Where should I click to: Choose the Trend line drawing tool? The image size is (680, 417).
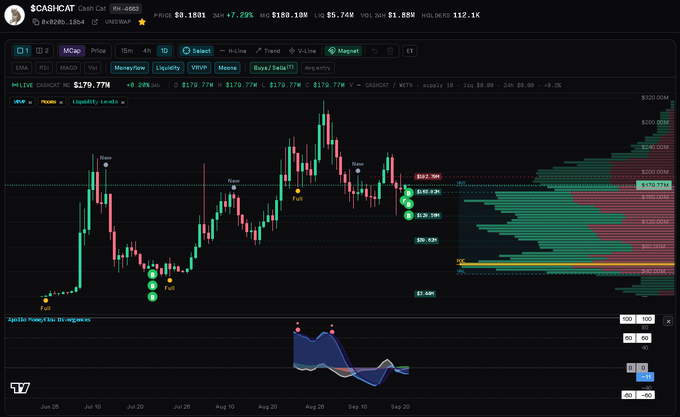268,51
